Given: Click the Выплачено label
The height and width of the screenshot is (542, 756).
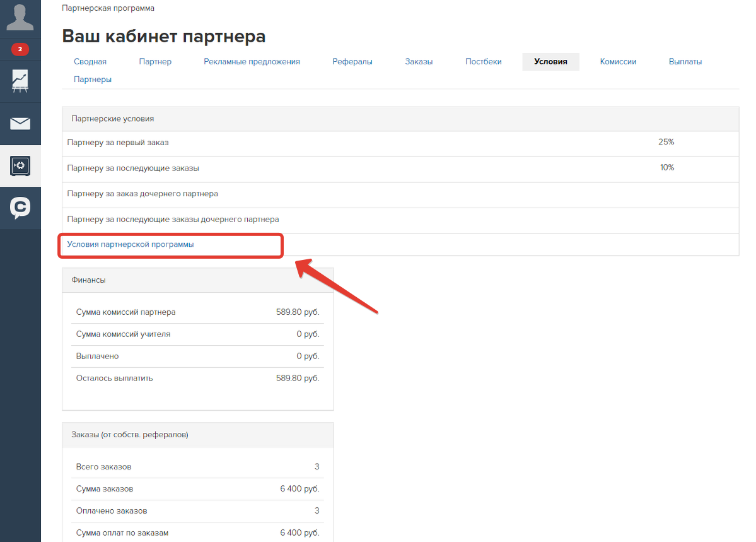Looking at the screenshot, I should [97, 356].
